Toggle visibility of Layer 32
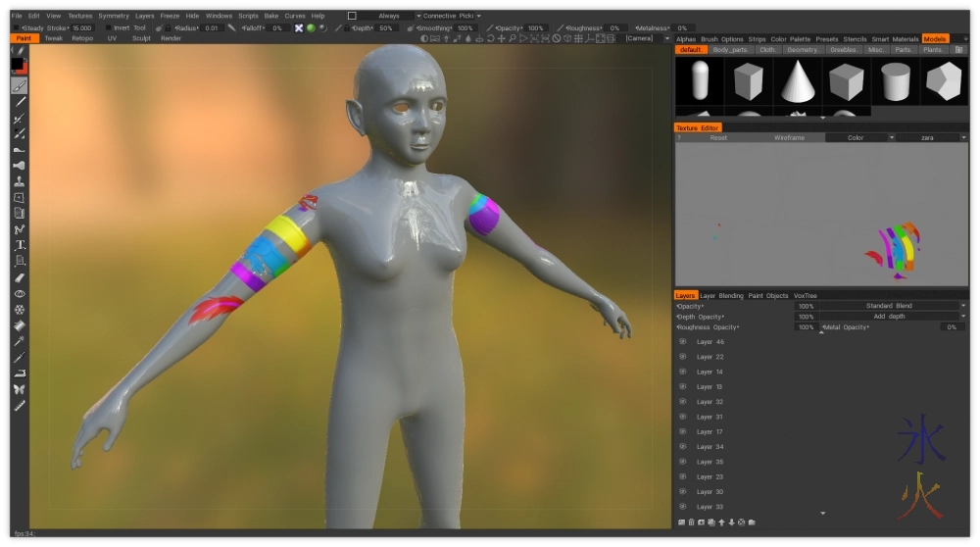 click(682, 402)
